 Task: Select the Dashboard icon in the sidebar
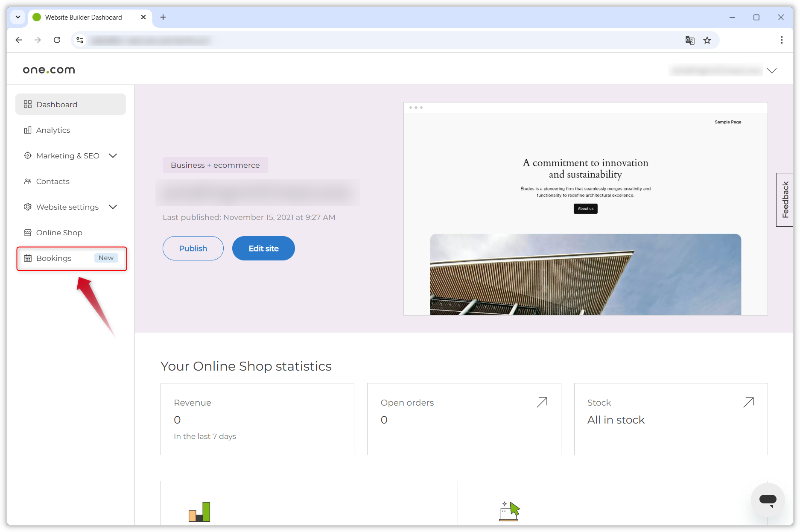pyautogui.click(x=28, y=104)
